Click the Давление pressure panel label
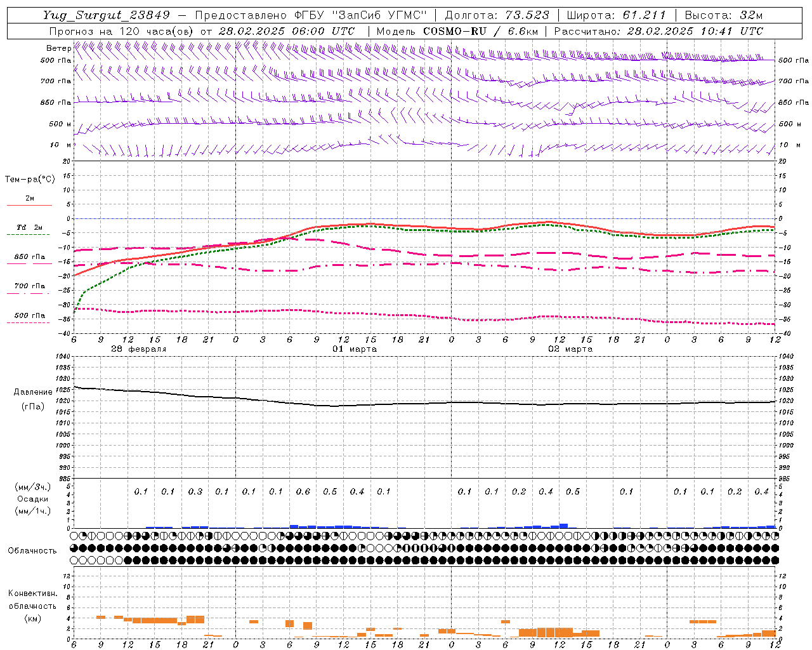 (x=32, y=392)
